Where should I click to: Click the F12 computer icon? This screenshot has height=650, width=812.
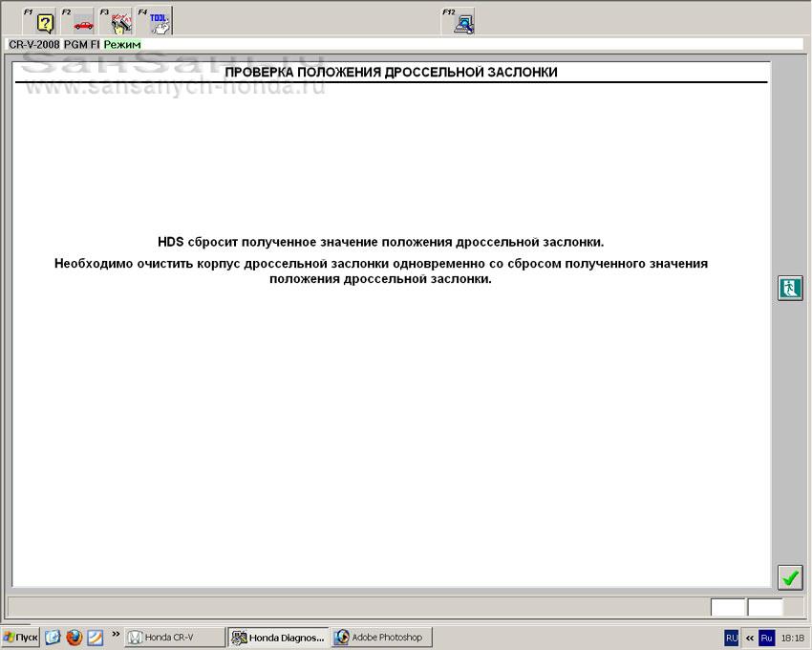[x=463, y=22]
